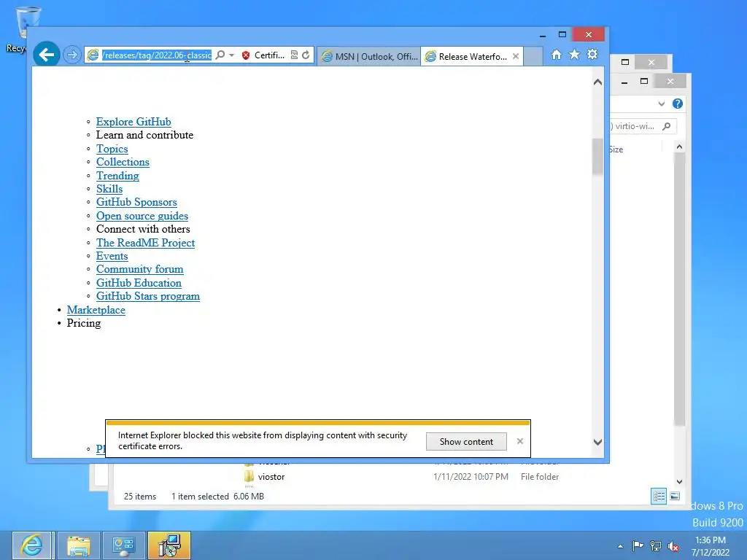Screen dimensions: 747x560
Task: Click the muted volume tray icon
Action: tap(673, 545)
